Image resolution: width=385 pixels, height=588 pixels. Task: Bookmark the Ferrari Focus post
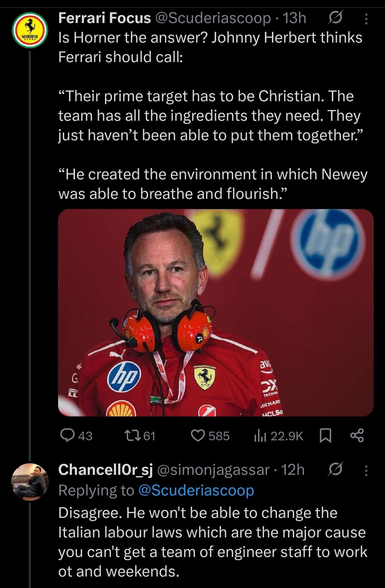point(326,436)
